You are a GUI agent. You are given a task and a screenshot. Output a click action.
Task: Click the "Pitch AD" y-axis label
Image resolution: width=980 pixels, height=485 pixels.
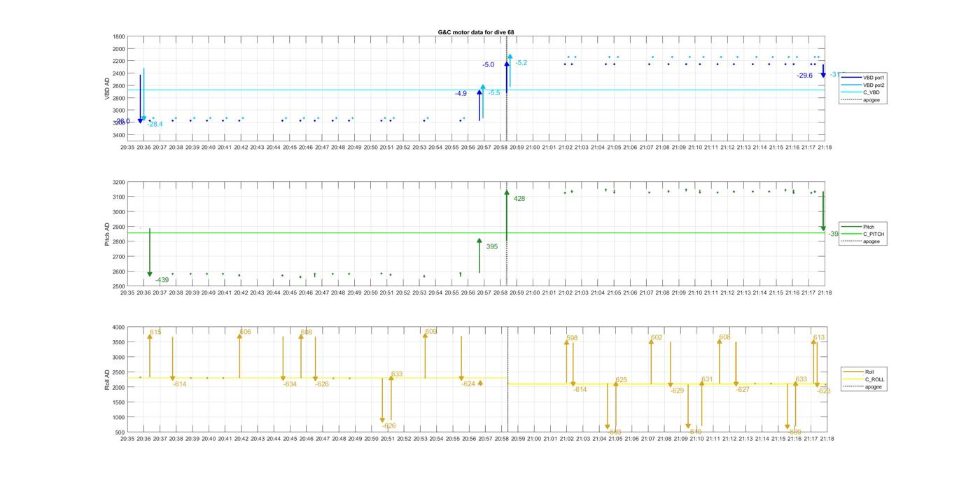pos(107,234)
